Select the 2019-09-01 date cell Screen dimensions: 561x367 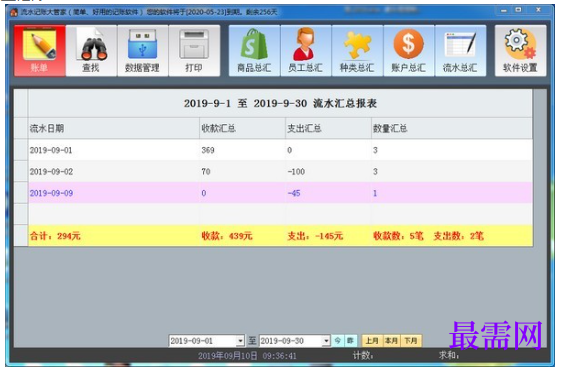coord(114,150)
